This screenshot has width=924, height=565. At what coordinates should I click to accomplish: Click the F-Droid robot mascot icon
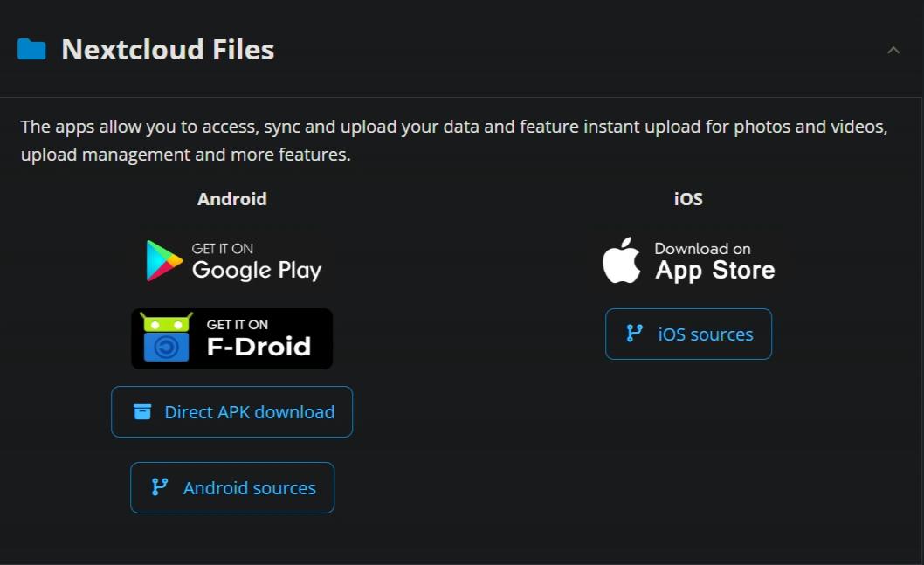pyautogui.click(x=166, y=338)
